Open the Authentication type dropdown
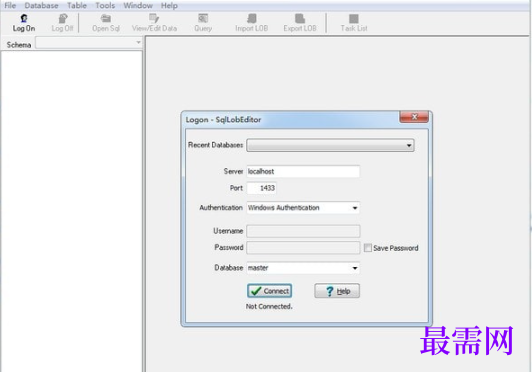This screenshot has height=372, width=532. [303, 208]
